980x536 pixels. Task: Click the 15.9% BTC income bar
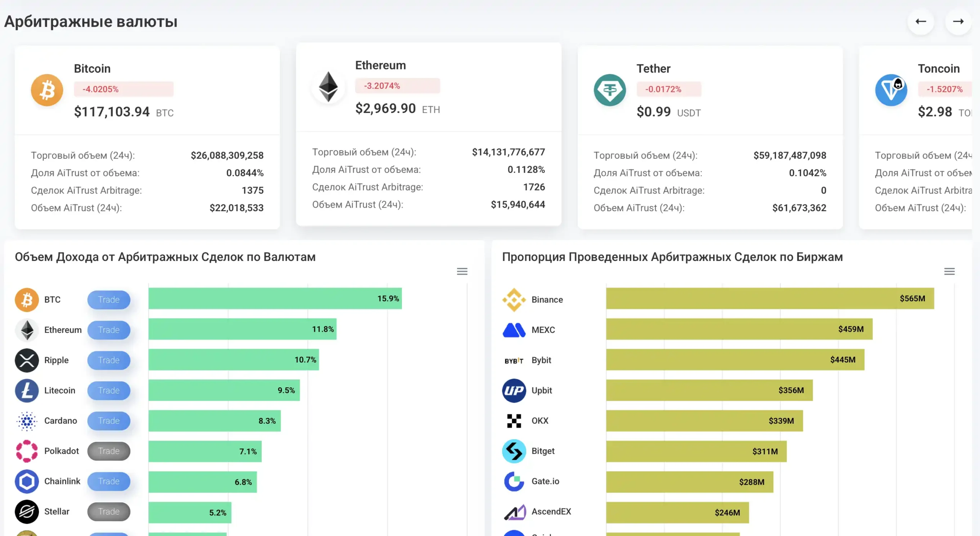[x=275, y=298]
